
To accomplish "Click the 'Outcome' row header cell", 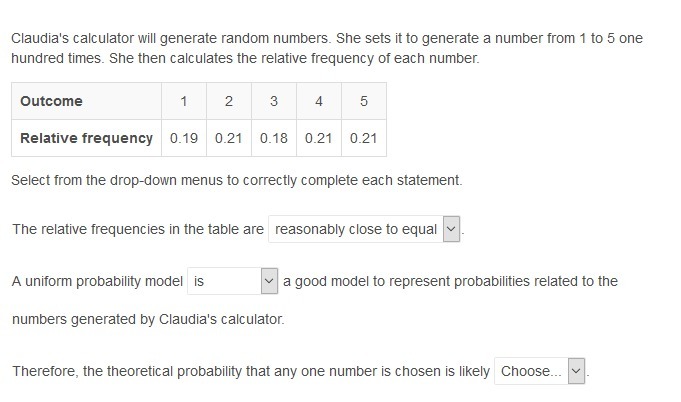I will (86, 101).
